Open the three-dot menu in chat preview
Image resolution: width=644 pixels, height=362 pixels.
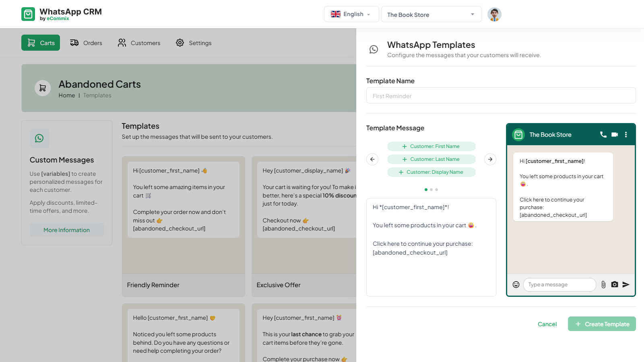pyautogui.click(x=626, y=135)
